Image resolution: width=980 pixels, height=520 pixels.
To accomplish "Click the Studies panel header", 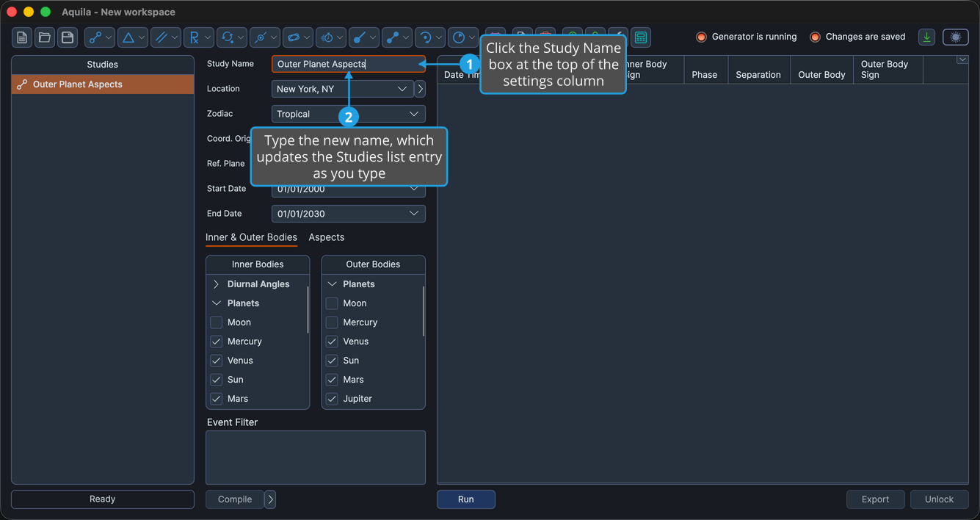I will coord(103,65).
